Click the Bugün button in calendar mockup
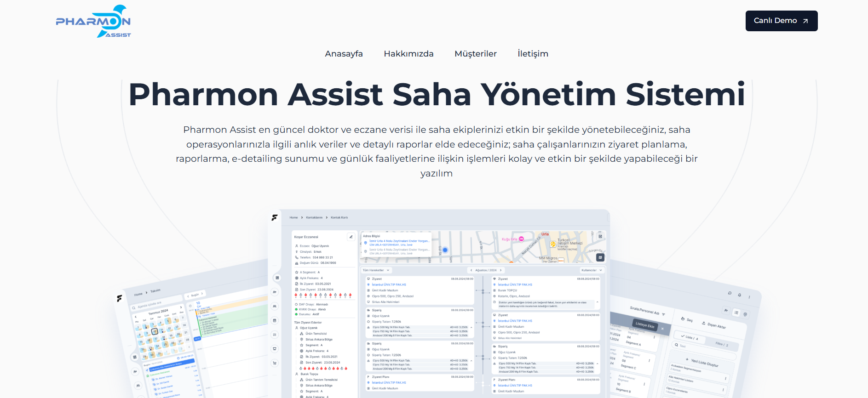 [195, 295]
